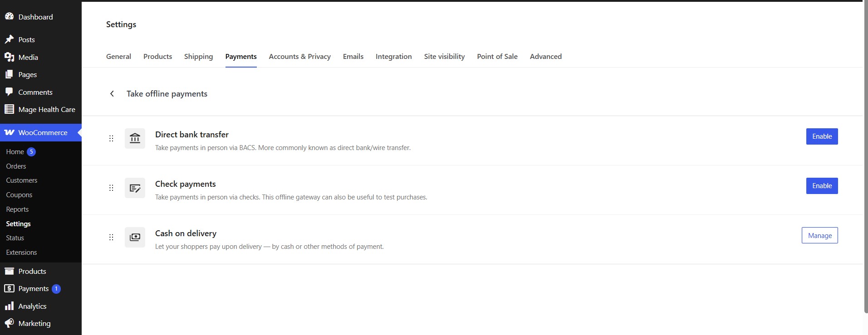The image size is (868, 335).
Task: Open the Media library menu
Action: [28, 57]
